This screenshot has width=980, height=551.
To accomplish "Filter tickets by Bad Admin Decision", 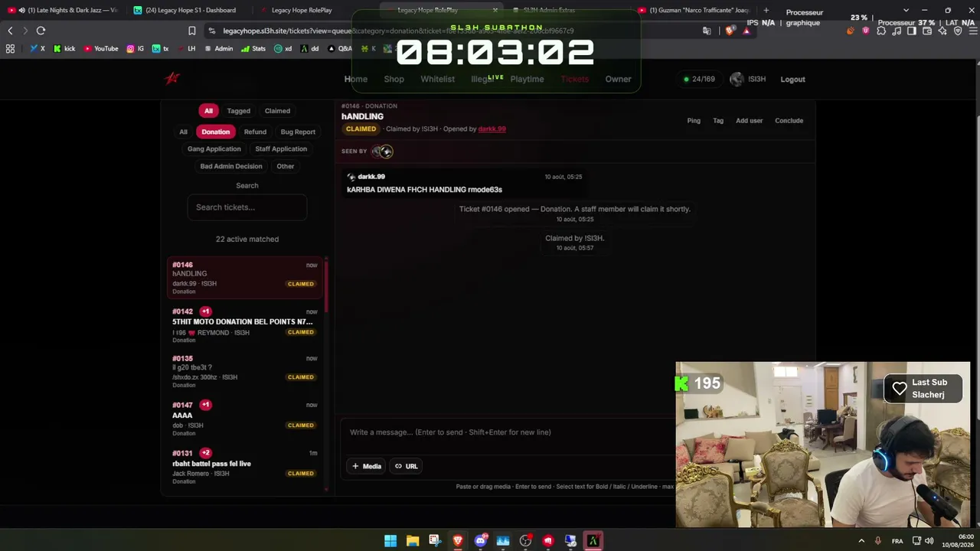I will (x=231, y=166).
